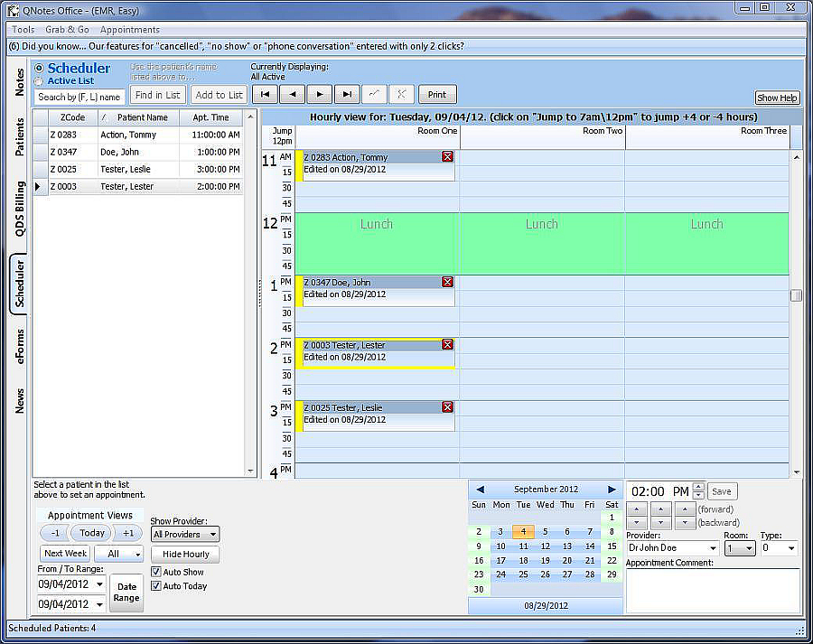Select the Doe, John row in patient list
This screenshot has width=813, height=644.
click(137, 152)
